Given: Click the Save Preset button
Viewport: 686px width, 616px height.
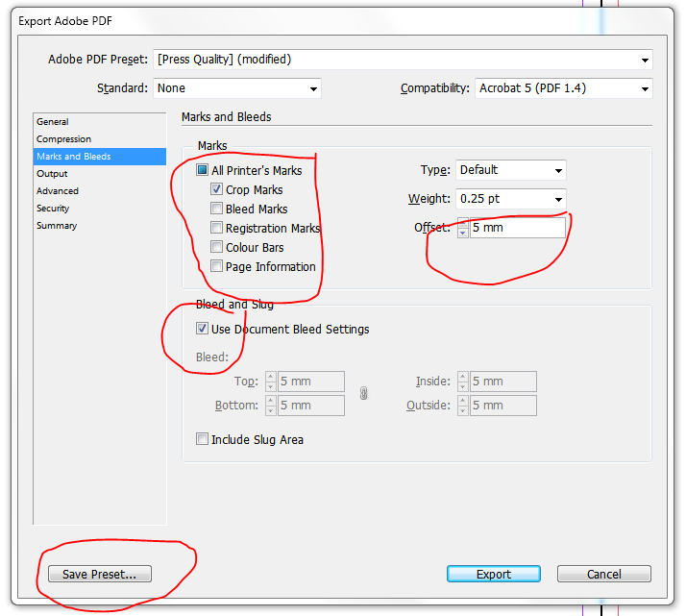Looking at the screenshot, I should pos(100,574).
